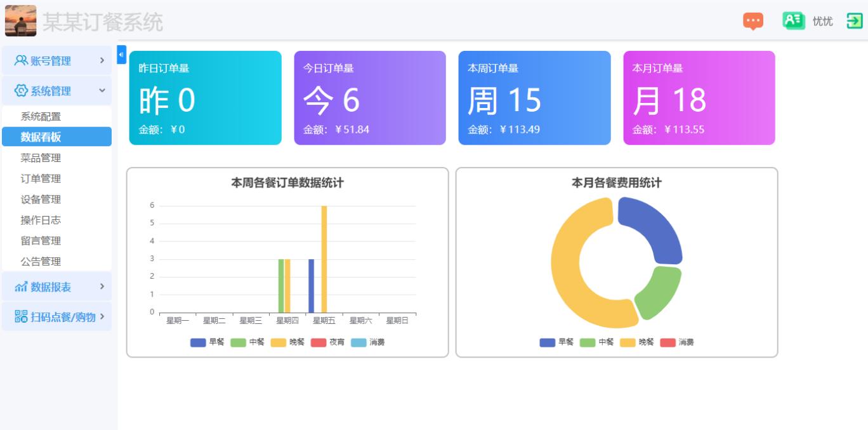Open 菜品管理 from the sidebar
Viewport: 868px width, 430px height.
click(41, 158)
